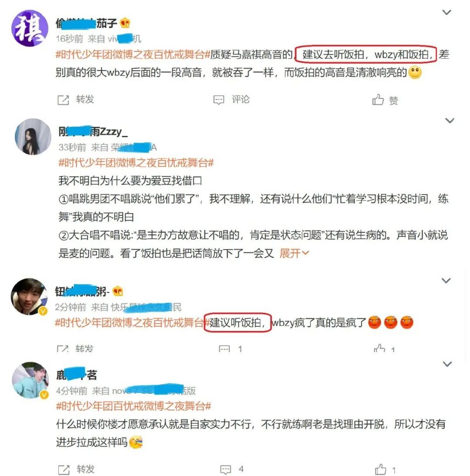
Task: Click the repost icon on the first post
Action: (63, 100)
